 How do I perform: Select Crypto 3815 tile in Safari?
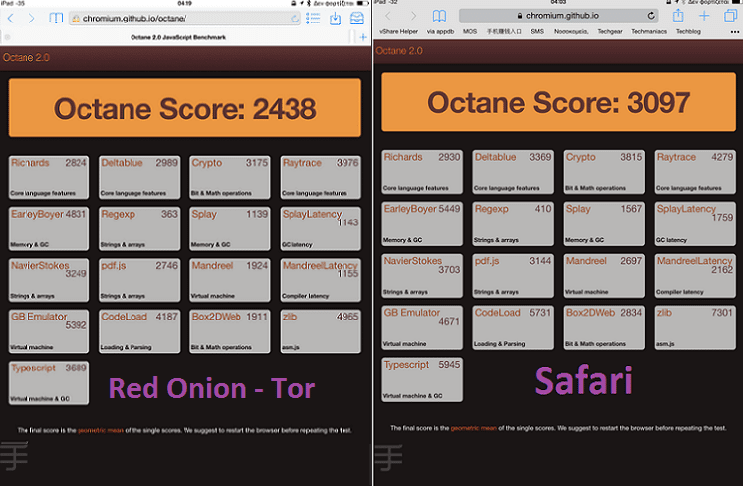click(x=604, y=172)
